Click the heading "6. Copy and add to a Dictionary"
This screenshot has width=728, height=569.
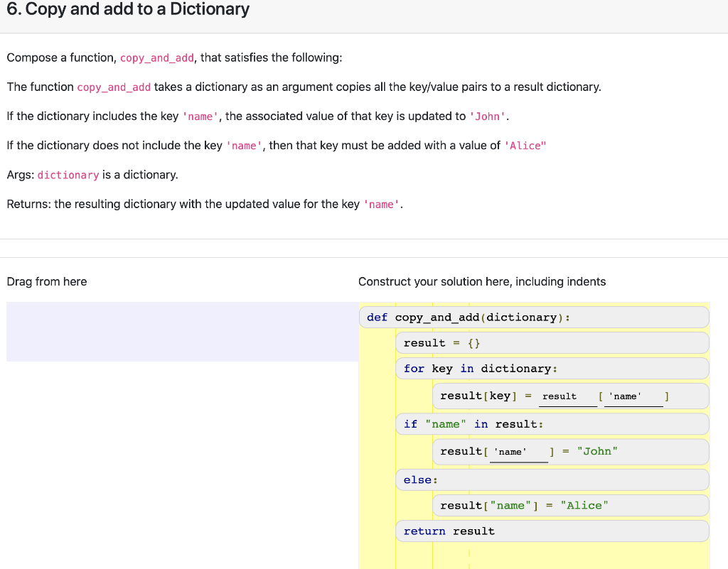coord(128,10)
